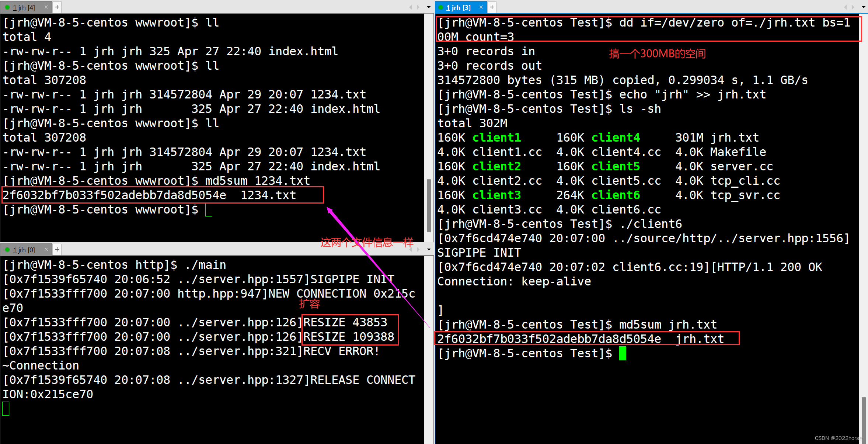Close the '1 jrh [0]' tab
Viewport: 868px width, 444px height.
(x=46, y=250)
